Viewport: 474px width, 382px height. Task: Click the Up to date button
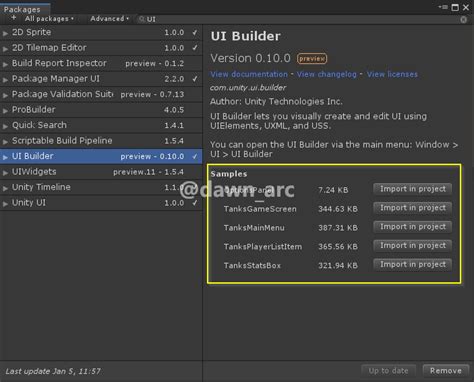pyautogui.click(x=388, y=371)
